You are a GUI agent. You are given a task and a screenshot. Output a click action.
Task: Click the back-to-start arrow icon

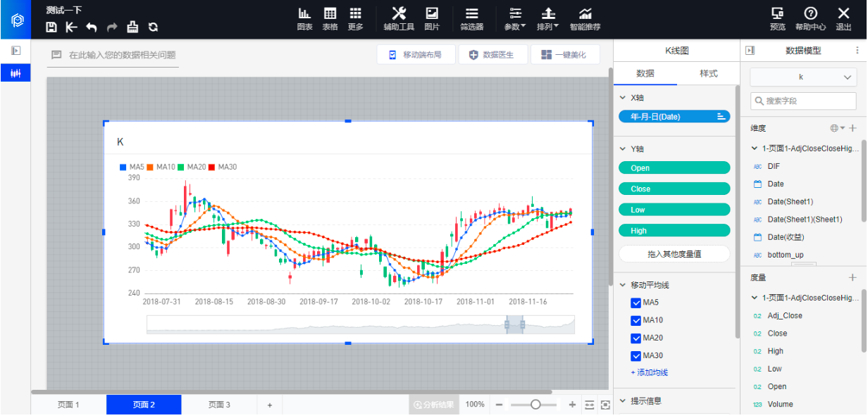tap(71, 27)
